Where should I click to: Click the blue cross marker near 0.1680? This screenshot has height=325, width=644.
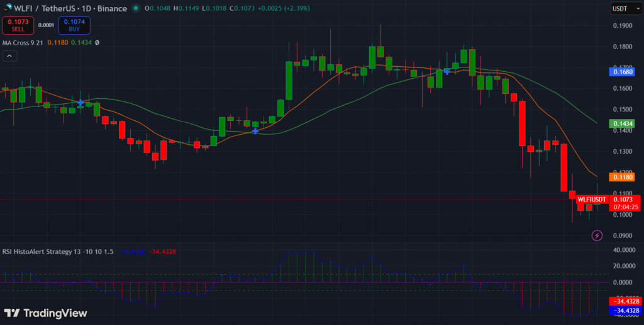pyautogui.click(x=447, y=71)
